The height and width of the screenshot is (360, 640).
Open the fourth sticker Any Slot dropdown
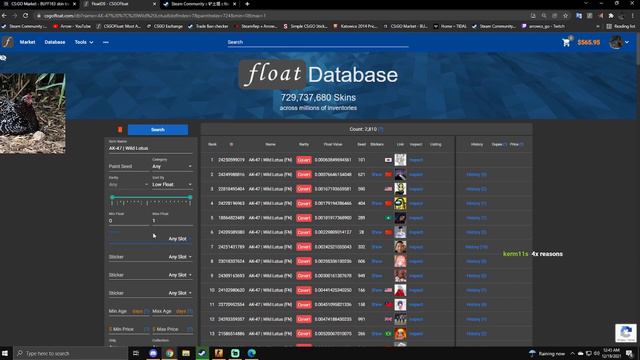pos(180,293)
